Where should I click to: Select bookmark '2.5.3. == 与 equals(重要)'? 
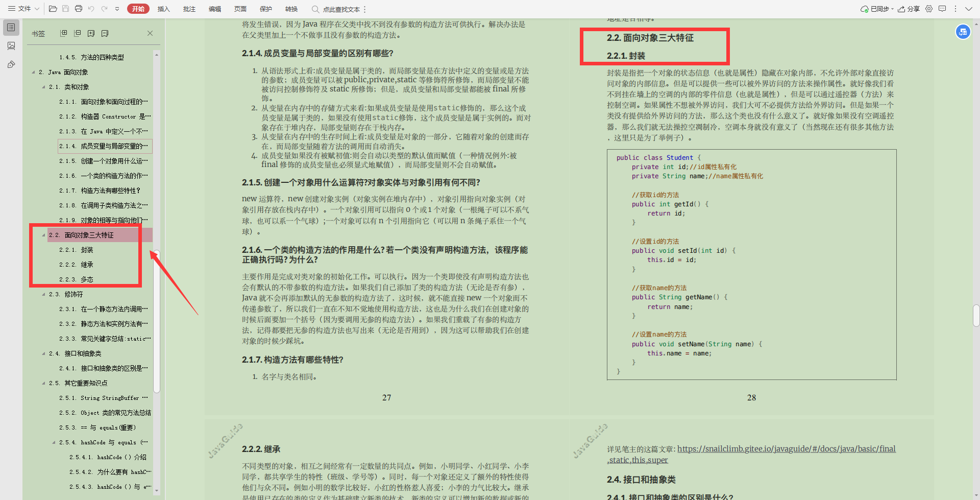coord(97,427)
